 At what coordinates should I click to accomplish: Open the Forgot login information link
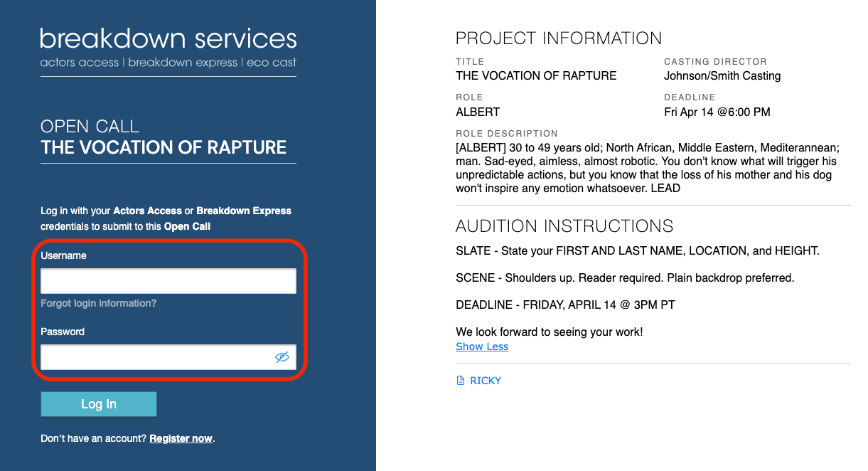(98, 303)
